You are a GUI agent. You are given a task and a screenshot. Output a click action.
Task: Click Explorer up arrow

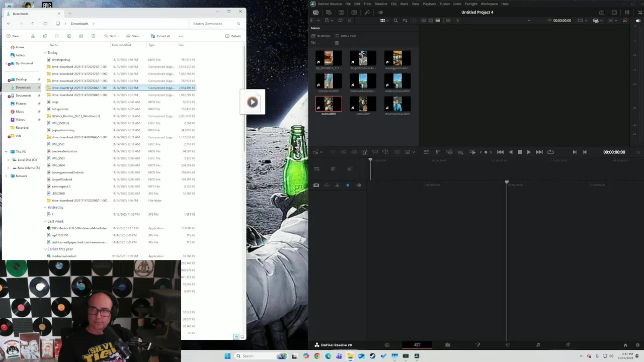point(33,24)
